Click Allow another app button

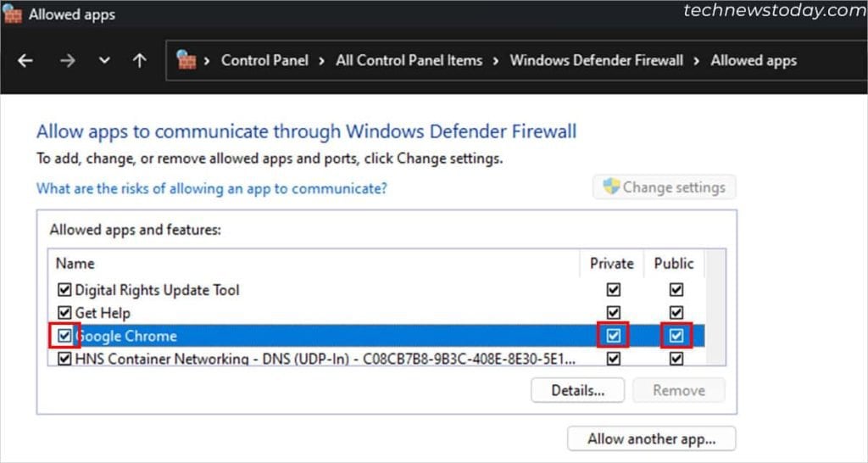pos(651,438)
